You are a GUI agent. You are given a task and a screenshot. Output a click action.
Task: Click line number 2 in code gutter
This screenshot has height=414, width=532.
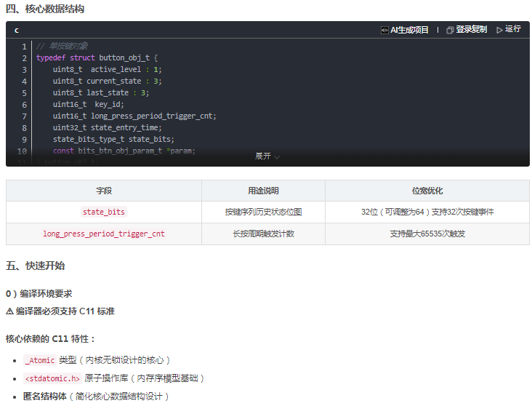coord(24,58)
